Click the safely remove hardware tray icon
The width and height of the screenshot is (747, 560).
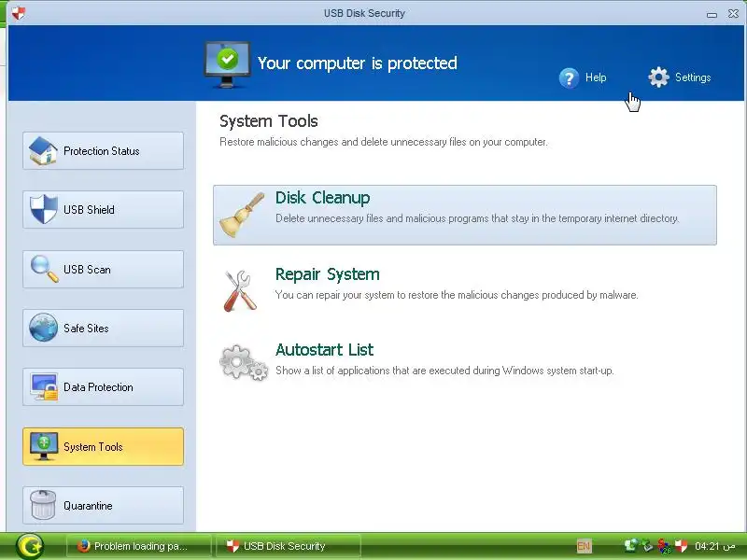point(647,546)
